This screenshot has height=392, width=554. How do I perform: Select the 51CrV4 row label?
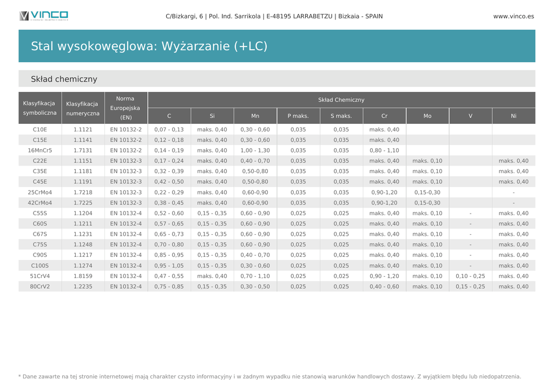tap(39, 276)
